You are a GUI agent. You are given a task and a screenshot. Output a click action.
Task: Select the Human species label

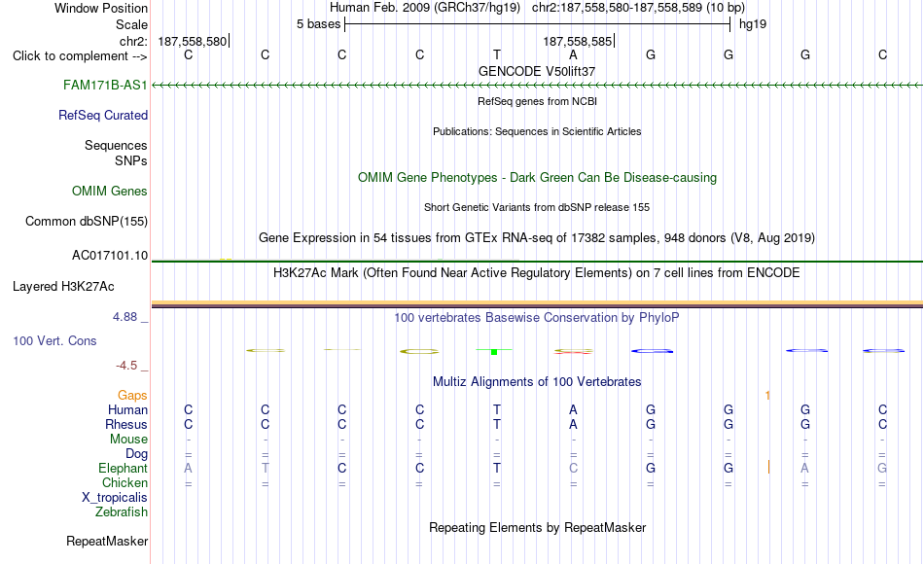(127, 409)
